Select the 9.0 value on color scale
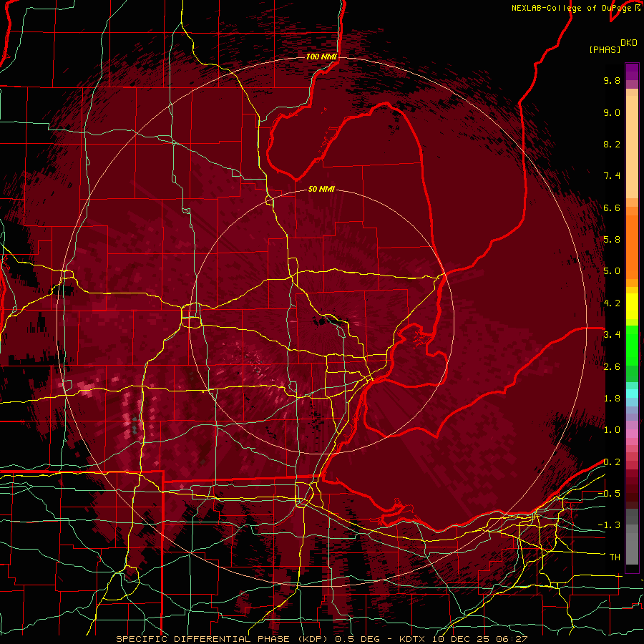Image resolution: width=644 pixels, height=644 pixels. click(x=612, y=112)
